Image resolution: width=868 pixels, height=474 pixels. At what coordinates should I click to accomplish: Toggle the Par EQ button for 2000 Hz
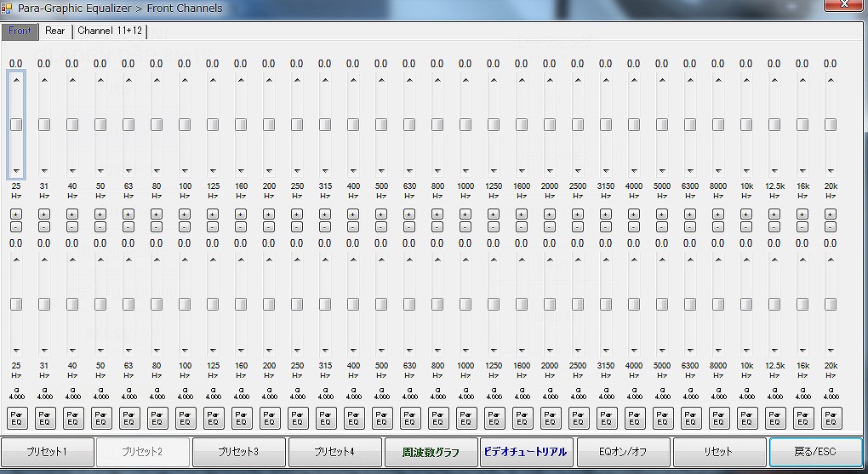coord(551,418)
